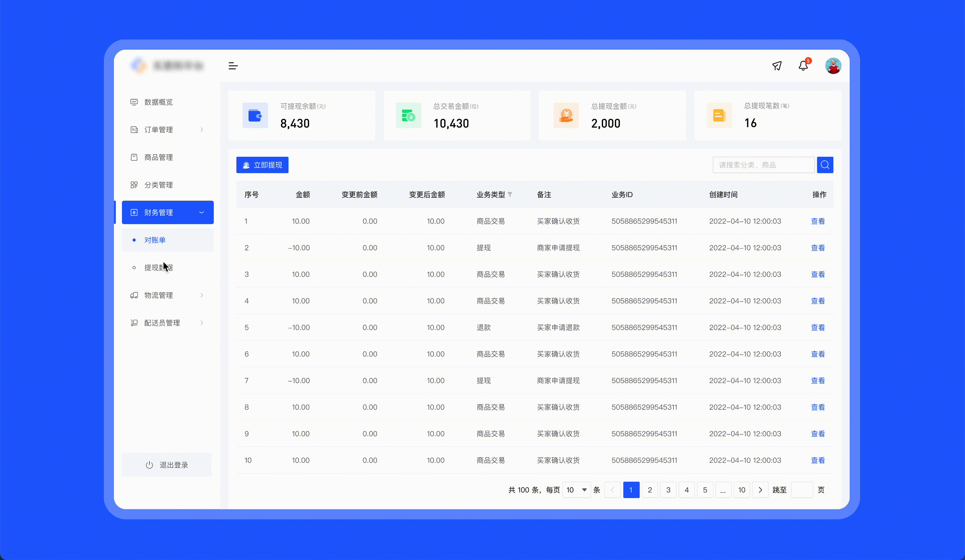Click 买家申请退款 note in row 5
Viewport: 965px width, 560px height.
click(558, 327)
